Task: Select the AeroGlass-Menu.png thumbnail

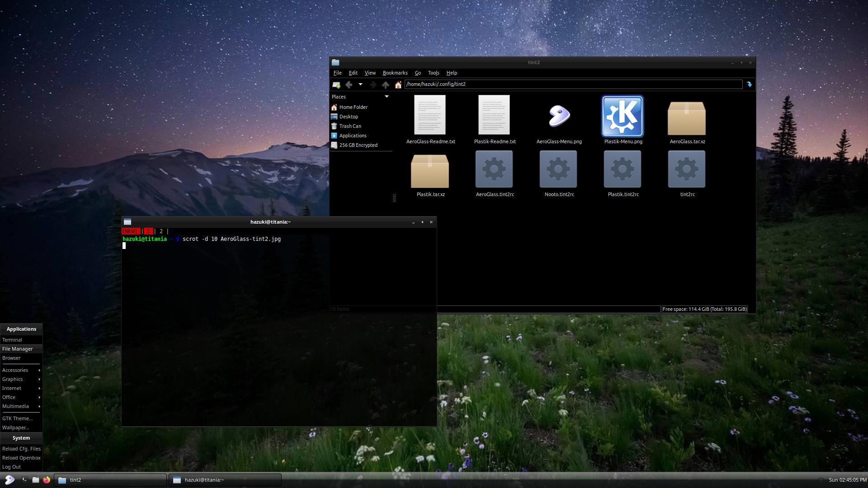Action: [x=559, y=116]
